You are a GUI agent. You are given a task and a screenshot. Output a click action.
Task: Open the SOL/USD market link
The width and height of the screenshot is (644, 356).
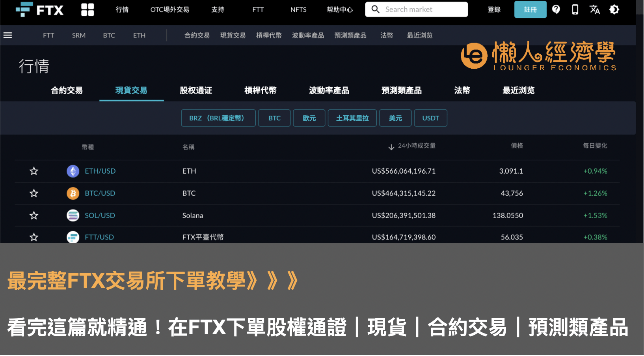click(100, 215)
